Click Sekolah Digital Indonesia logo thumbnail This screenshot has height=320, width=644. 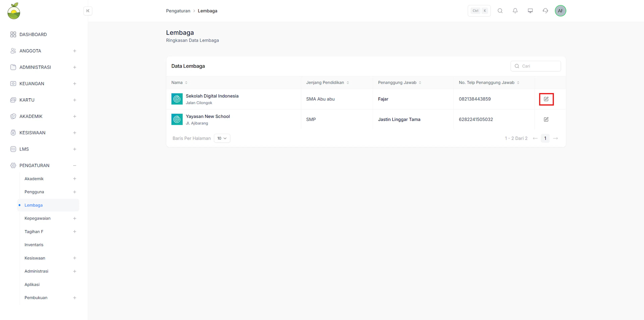tap(177, 99)
